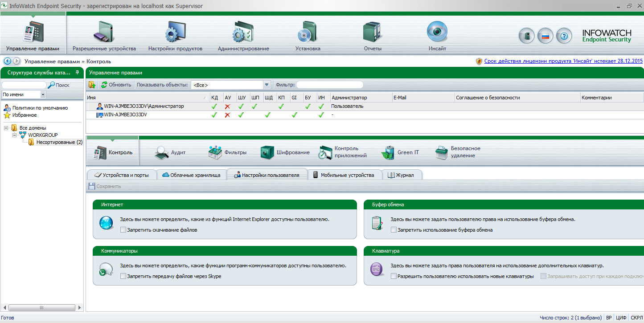Collapse the WORKGROUP tree node
The height and width of the screenshot is (323, 644).
(x=14, y=135)
